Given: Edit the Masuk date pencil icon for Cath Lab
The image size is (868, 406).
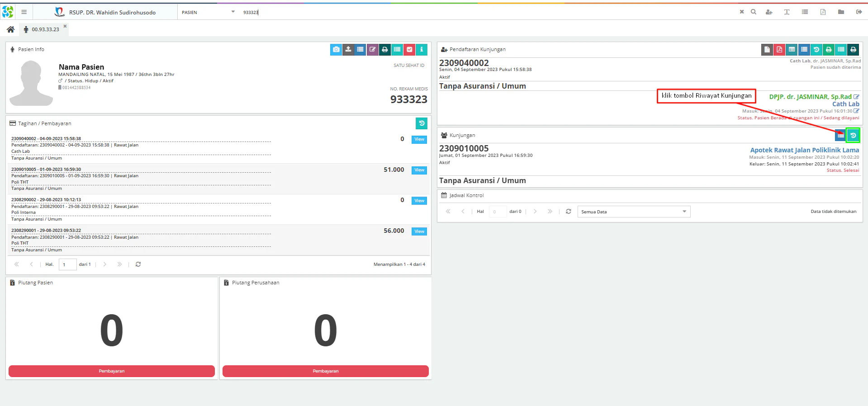Looking at the screenshot, I should coord(856,111).
